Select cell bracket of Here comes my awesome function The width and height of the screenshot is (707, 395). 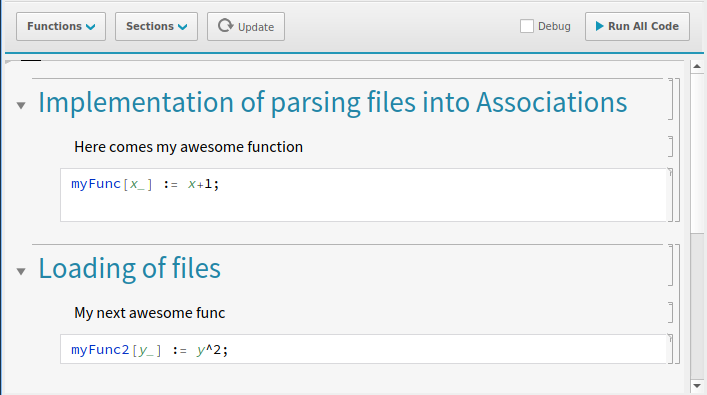(670, 147)
